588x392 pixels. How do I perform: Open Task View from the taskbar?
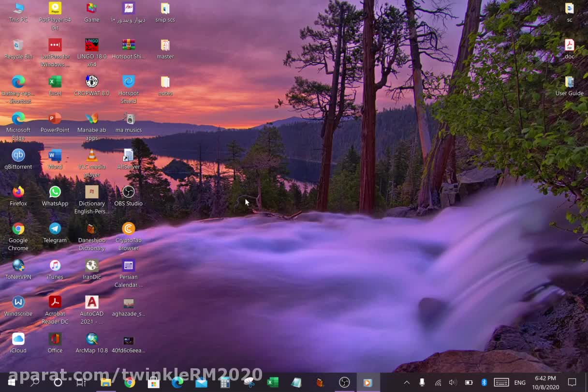point(81,382)
